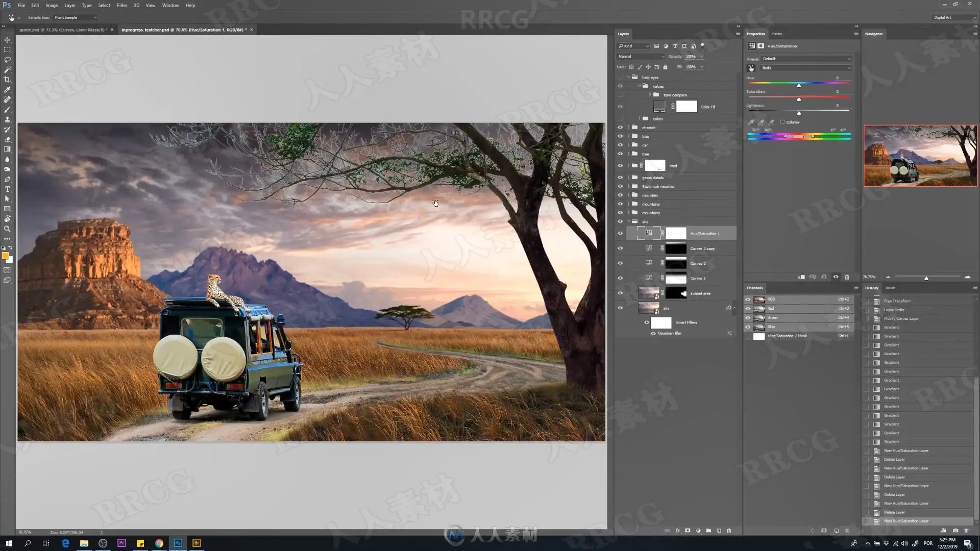This screenshot has width=980, height=551.
Task: Pick the Clone Stamp tool
Action: tap(7, 119)
